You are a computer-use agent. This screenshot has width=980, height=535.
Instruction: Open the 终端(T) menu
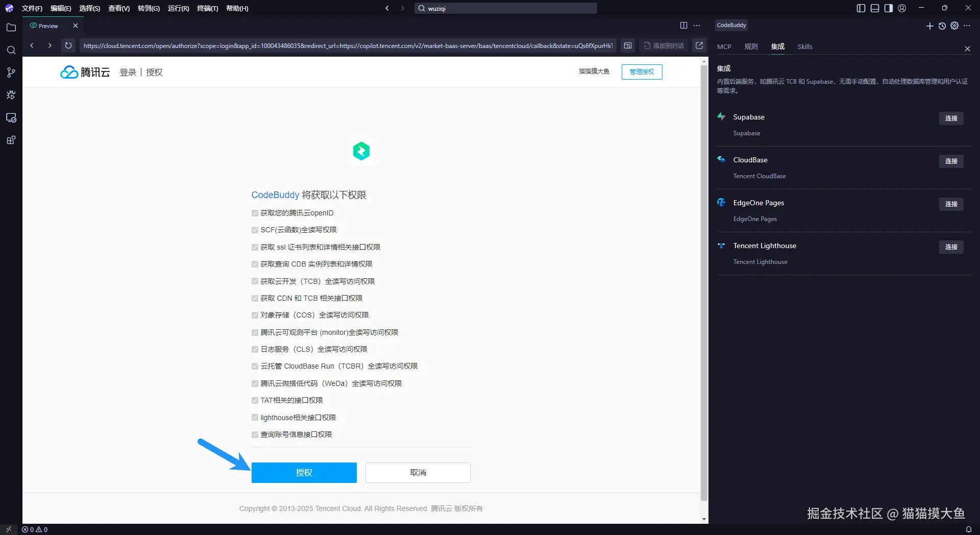[207, 8]
